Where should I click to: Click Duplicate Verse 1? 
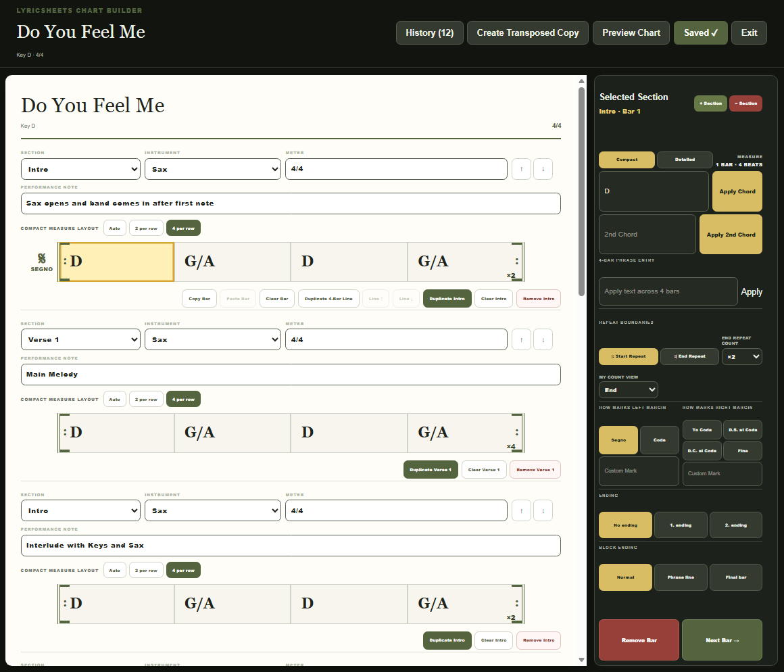tap(431, 469)
